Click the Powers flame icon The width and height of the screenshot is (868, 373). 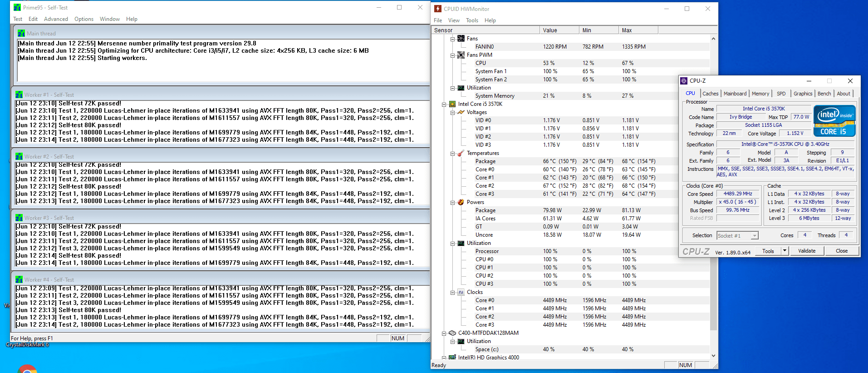461,202
